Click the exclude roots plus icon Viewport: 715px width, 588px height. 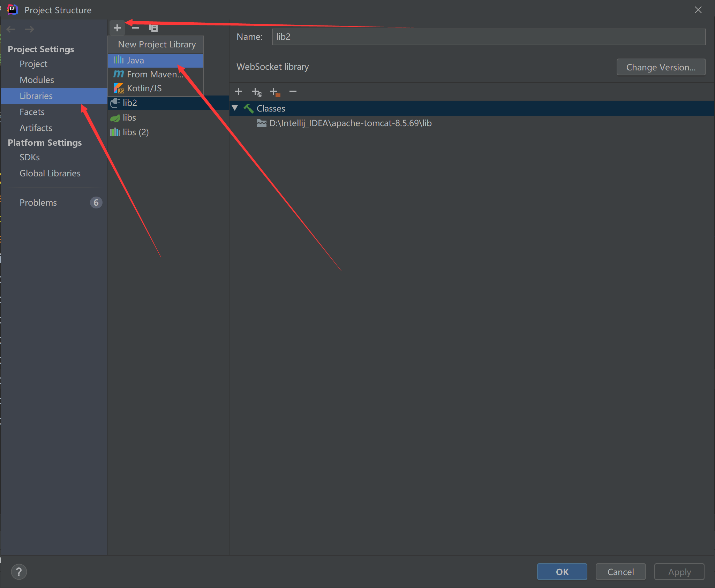[x=275, y=92]
